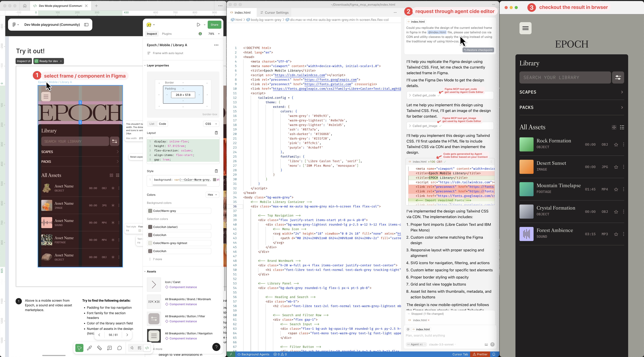Click the green Share button

[214, 25]
